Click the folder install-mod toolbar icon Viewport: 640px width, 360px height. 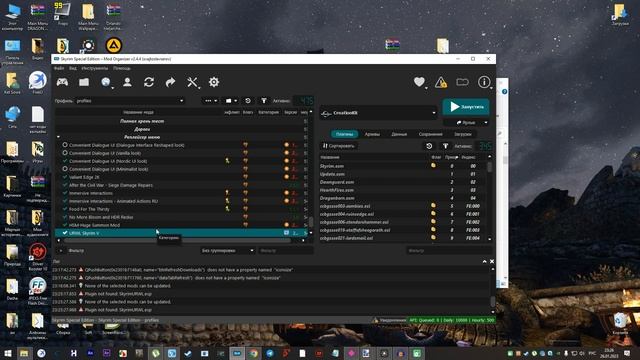[84, 82]
